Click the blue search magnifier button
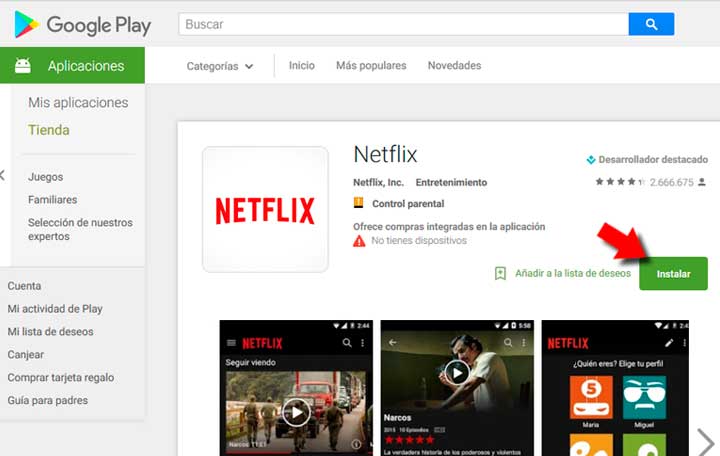The image size is (720, 456). [x=651, y=24]
